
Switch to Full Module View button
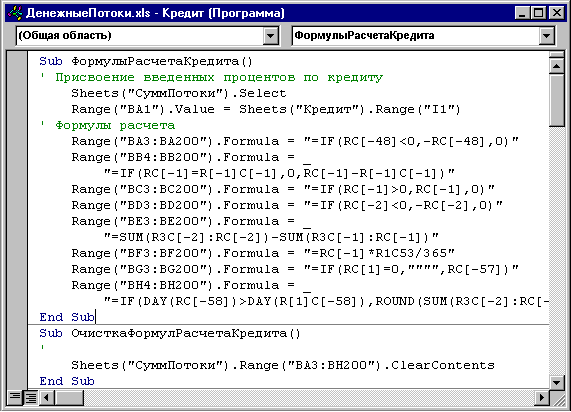(x=31, y=397)
